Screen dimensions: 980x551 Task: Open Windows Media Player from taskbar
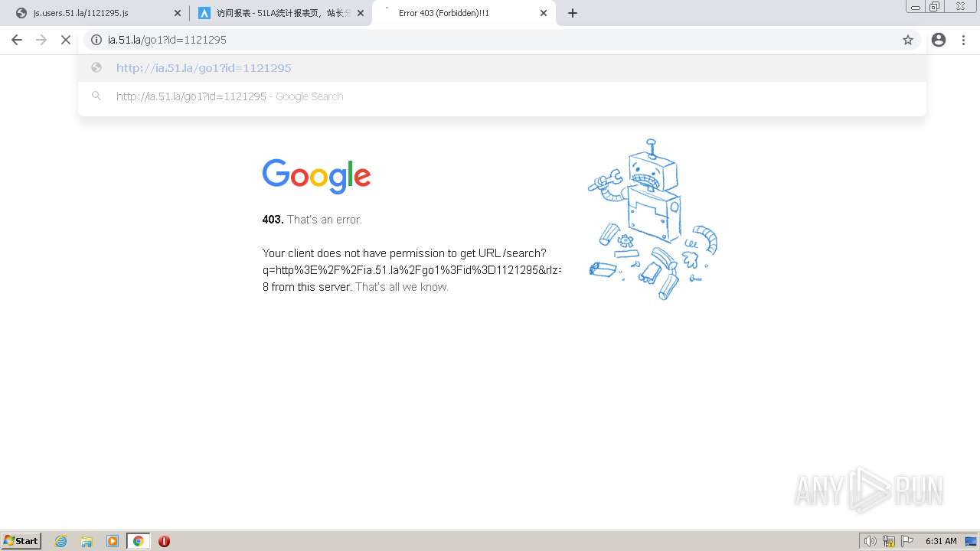coord(113,541)
